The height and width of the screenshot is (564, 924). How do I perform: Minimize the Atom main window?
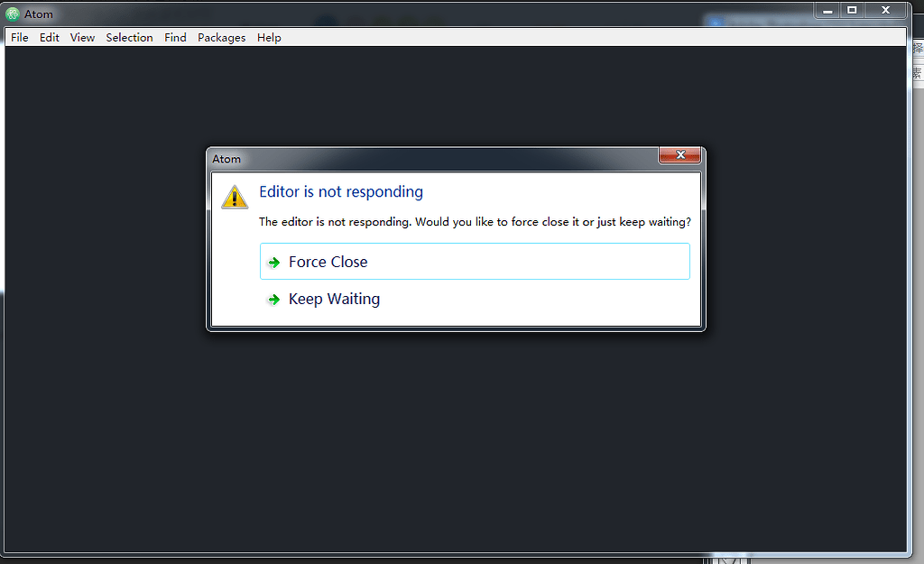point(827,10)
